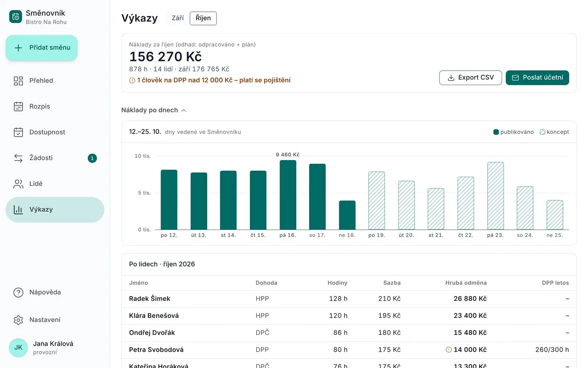Open Nastavení gear icon
This screenshot has width=588, height=368.
[x=18, y=320]
